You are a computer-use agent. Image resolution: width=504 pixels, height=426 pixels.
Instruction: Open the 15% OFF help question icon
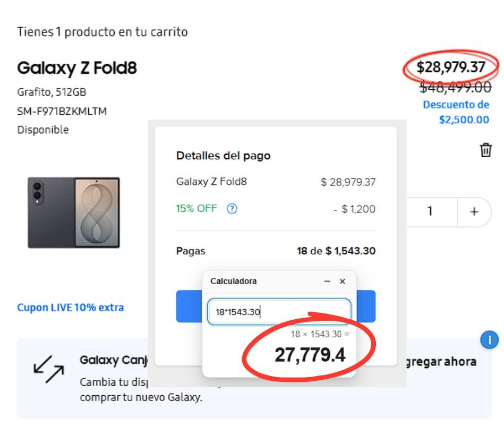(x=232, y=209)
